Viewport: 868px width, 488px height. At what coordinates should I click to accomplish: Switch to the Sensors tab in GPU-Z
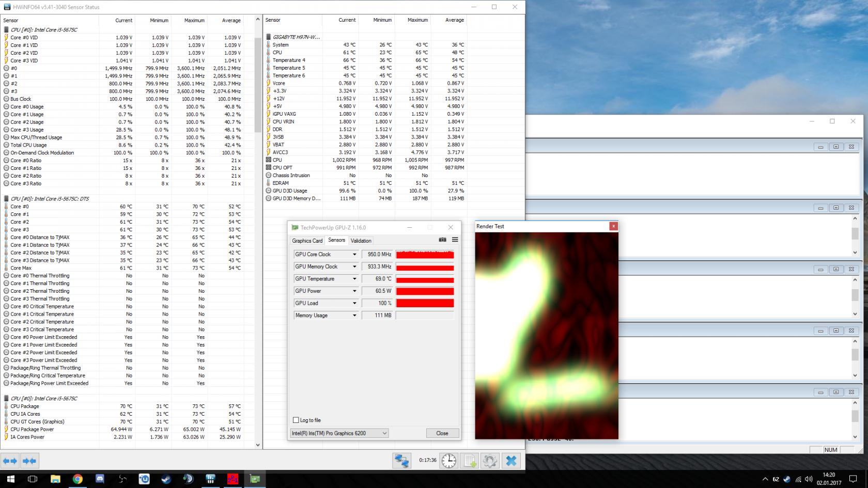coord(336,240)
